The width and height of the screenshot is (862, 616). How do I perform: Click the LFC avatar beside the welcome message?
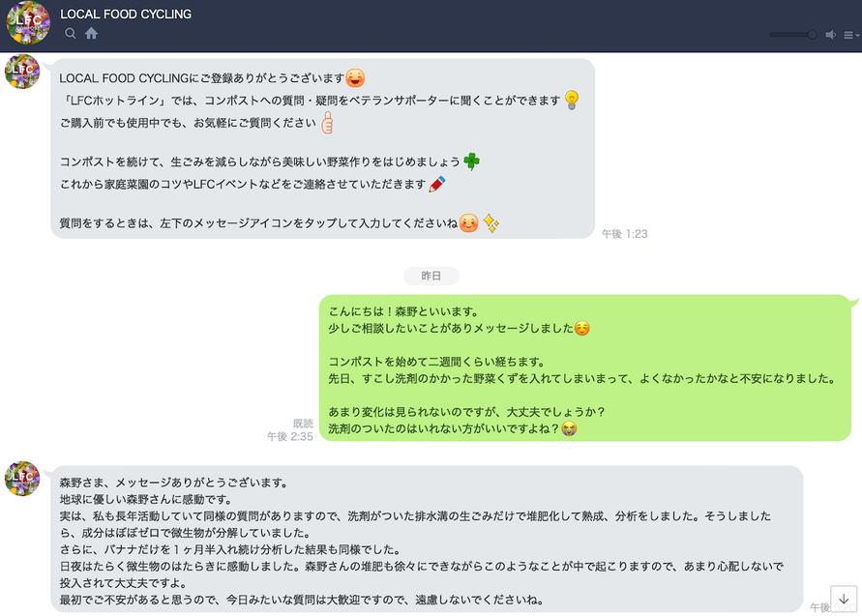[x=21, y=72]
